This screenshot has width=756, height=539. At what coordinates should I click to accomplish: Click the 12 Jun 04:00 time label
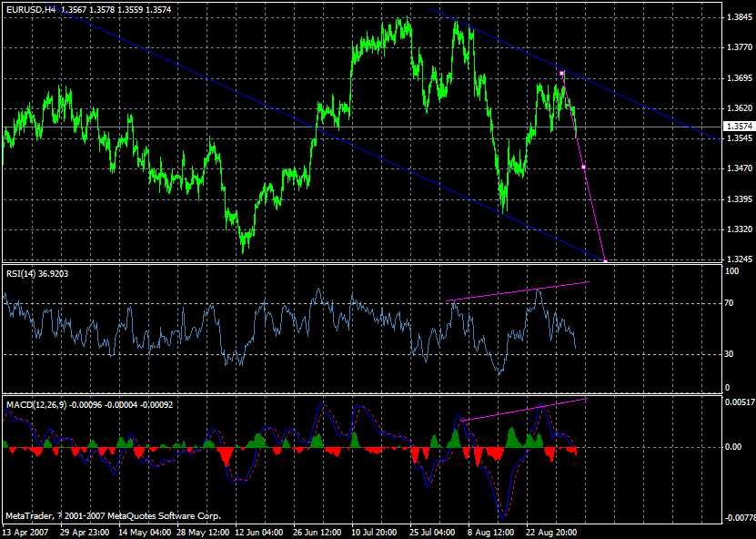click(x=260, y=532)
